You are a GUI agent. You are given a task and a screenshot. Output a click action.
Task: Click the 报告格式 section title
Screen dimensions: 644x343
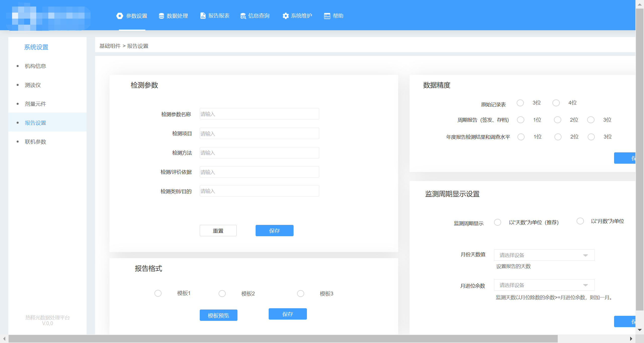pos(148,268)
